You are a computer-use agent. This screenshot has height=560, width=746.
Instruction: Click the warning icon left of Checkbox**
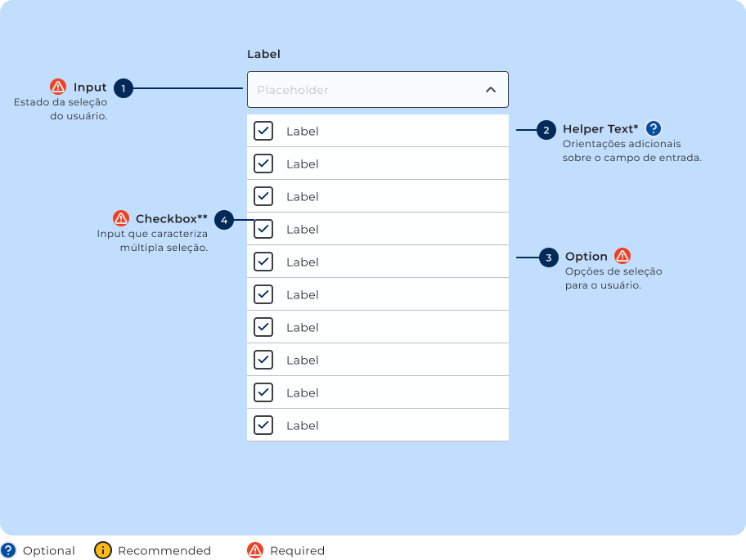[121, 218]
